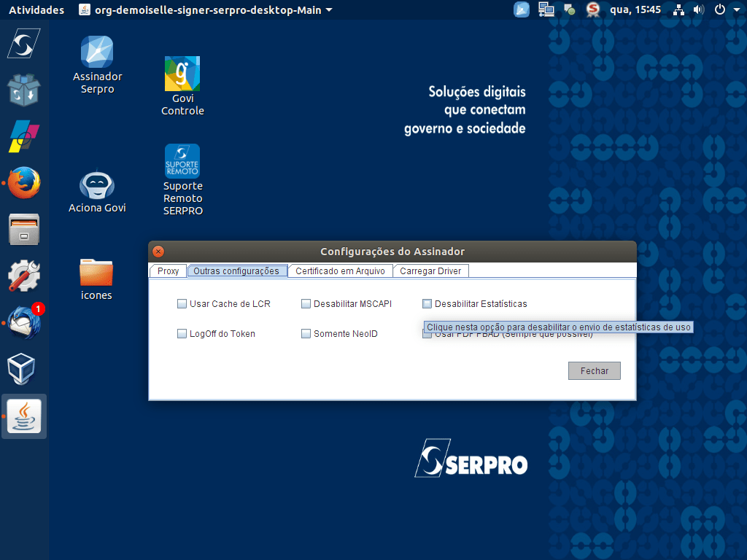Launch the CMYK color squares app in dock
Screen dimensions: 747x560
tap(24, 136)
